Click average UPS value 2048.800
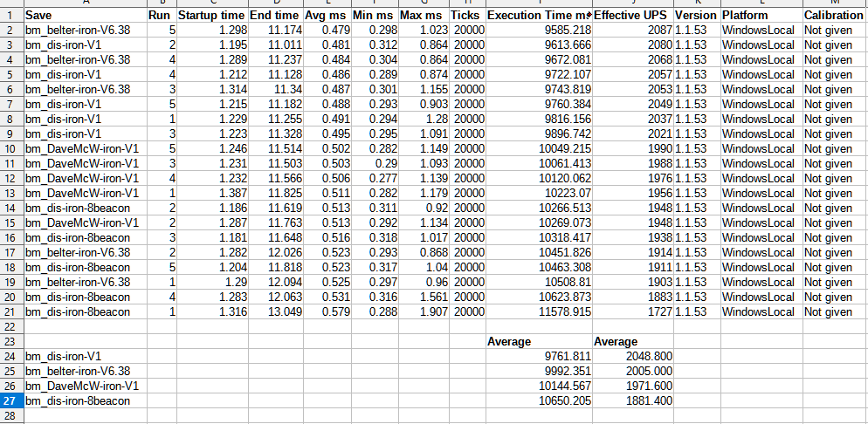 click(633, 357)
